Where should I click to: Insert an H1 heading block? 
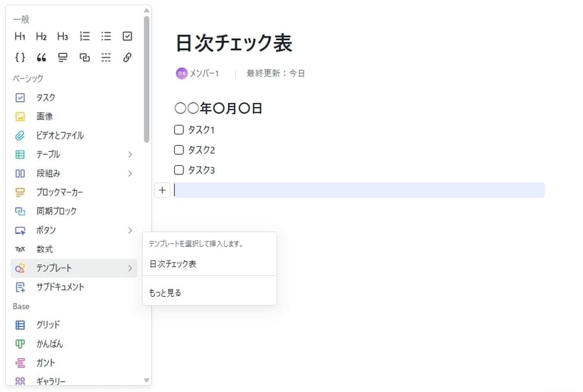click(x=19, y=36)
